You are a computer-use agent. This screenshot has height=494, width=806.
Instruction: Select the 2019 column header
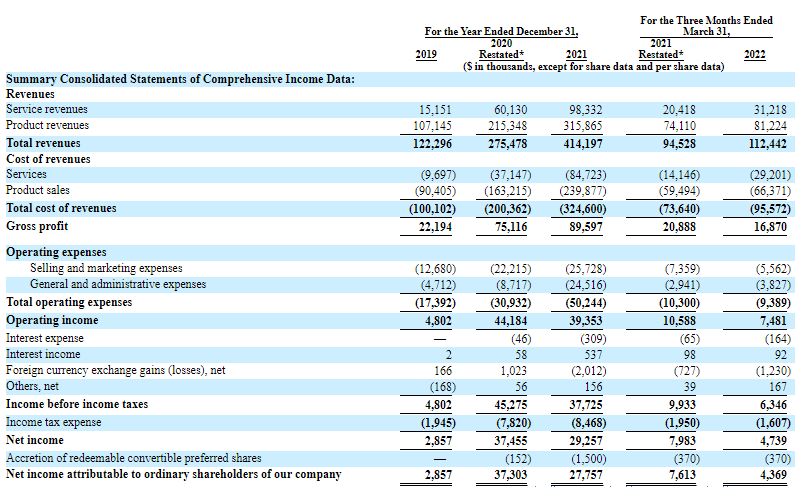[x=426, y=54]
